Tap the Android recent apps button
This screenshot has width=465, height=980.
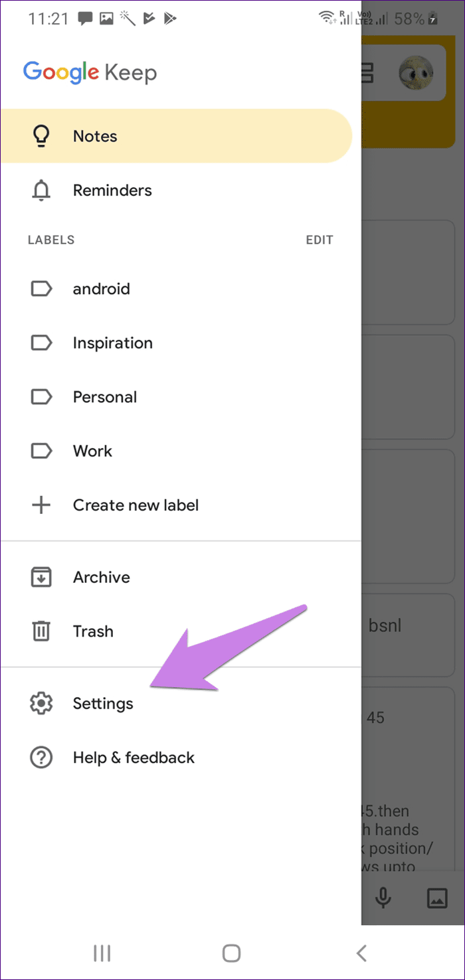point(102,953)
